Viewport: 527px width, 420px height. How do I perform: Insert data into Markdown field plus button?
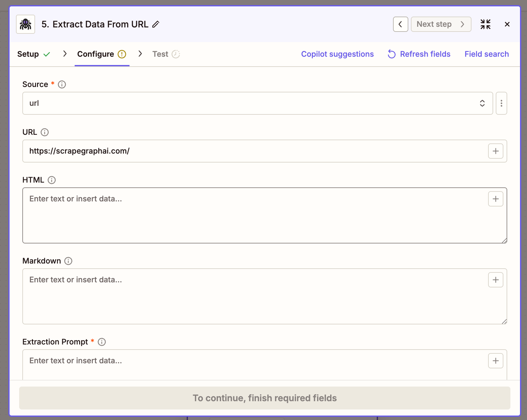click(495, 280)
